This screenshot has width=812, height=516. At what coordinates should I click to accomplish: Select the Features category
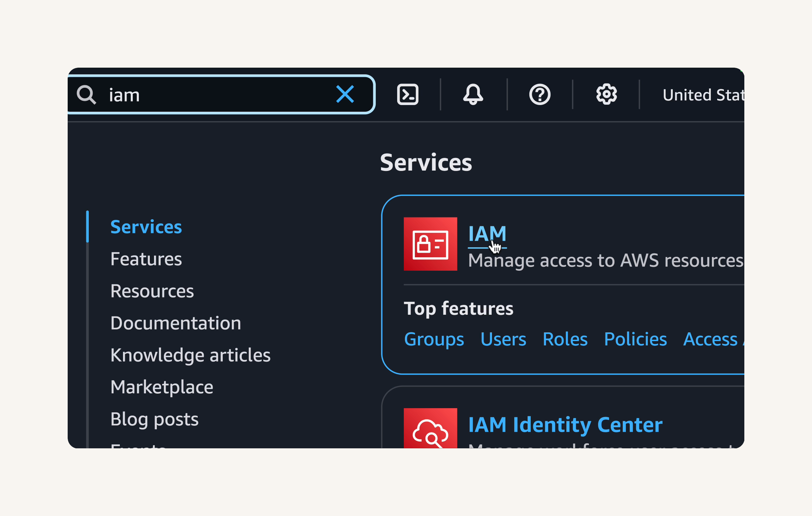coord(146,259)
